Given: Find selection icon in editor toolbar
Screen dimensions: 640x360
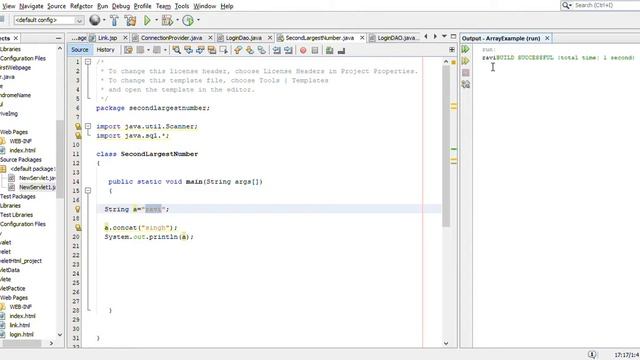Looking at the screenshot, I should tap(176, 50).
